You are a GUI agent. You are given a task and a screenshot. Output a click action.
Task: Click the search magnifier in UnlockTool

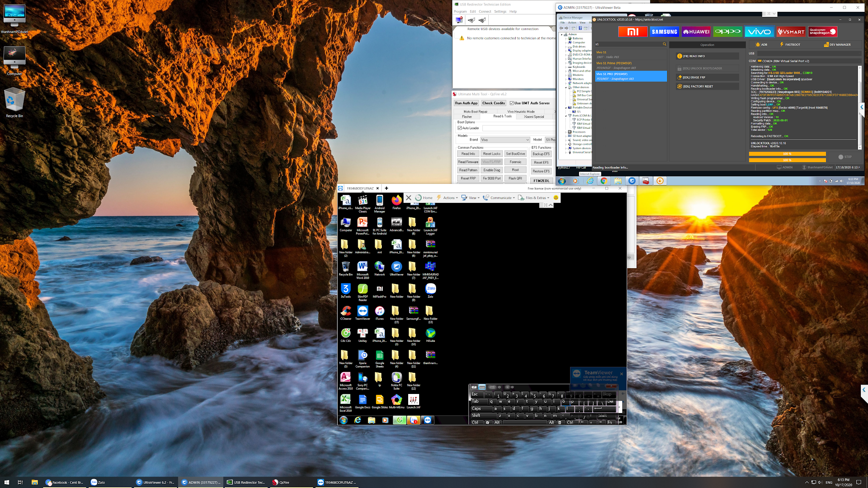coord(664,44)
